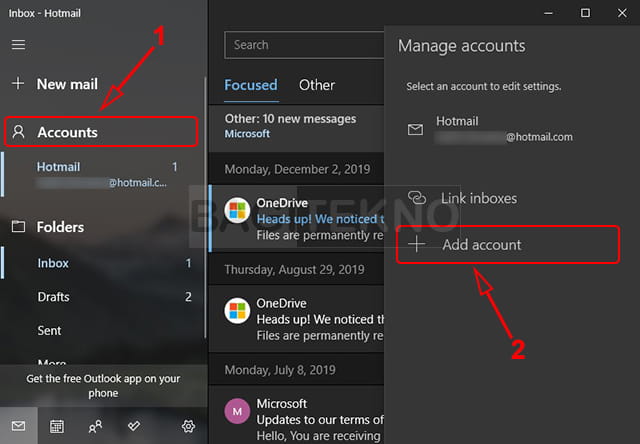Open OneDrive email from August 29, 2019
640x444 pixels.
click(x=296, y=319)
